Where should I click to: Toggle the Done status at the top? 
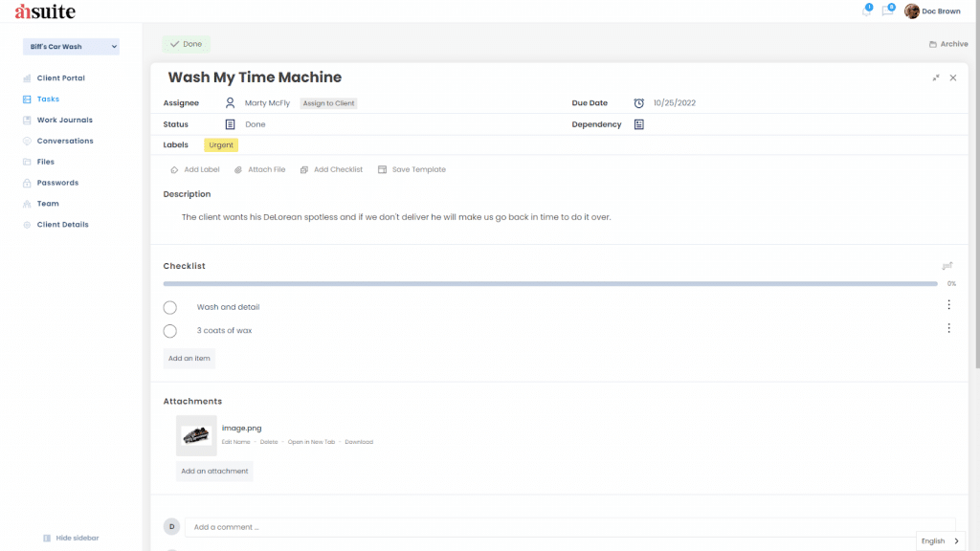(x=186, y=44)
